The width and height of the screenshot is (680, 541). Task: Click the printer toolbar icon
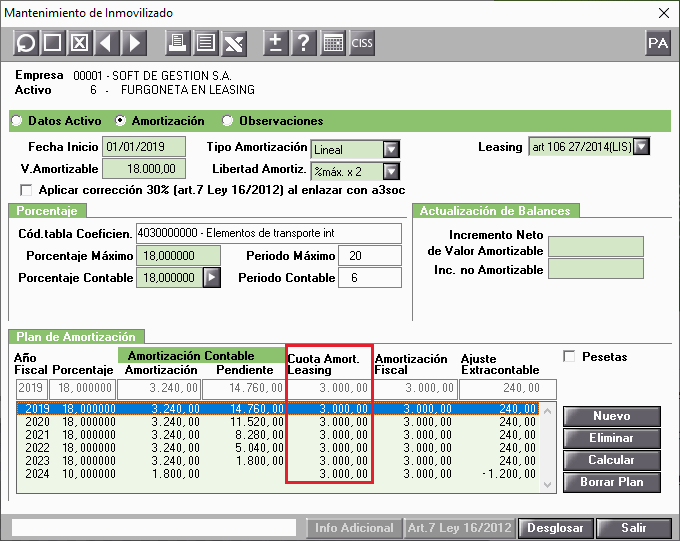pos(177,43)
